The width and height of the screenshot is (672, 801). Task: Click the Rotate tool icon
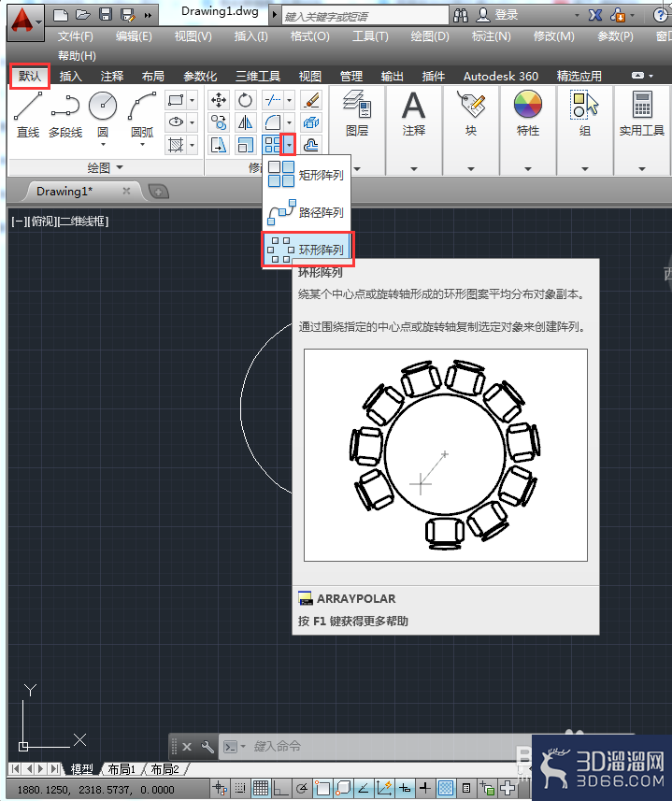point(245,100)
